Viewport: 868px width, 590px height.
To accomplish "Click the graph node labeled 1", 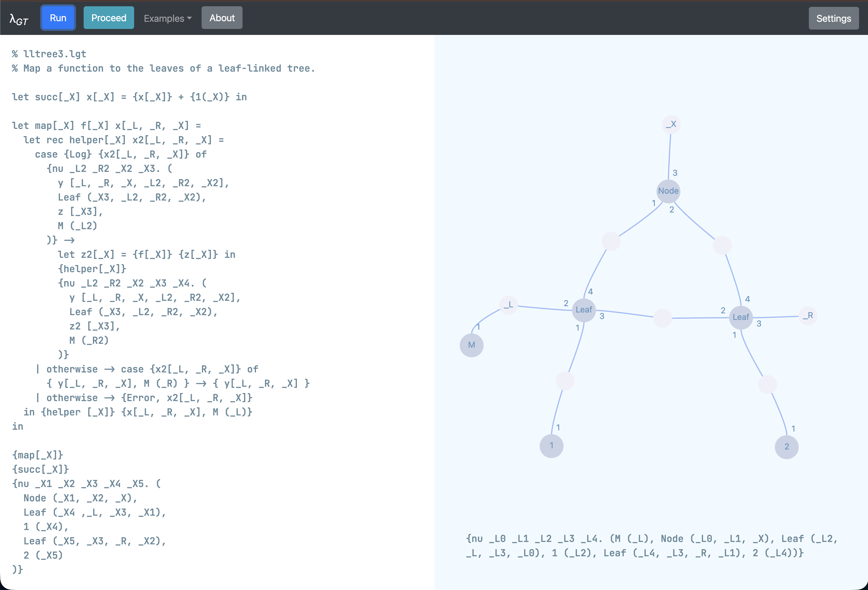I will [x=551, y=446].
